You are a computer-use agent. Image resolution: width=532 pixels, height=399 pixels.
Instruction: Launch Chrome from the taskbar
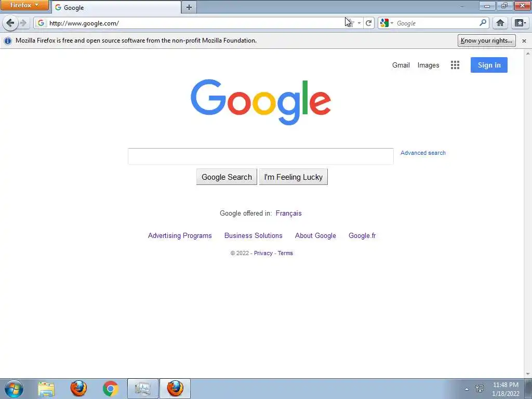point(110,389)
